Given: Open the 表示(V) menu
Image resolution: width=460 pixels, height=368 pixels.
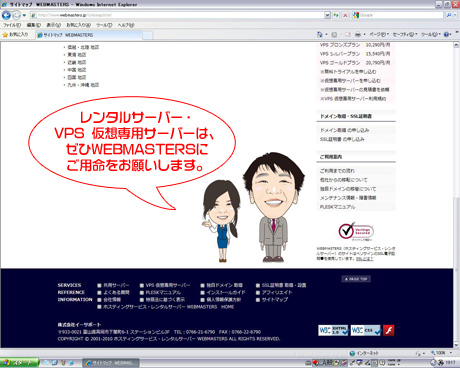Looking at the screenshot, I should [53, 25].
